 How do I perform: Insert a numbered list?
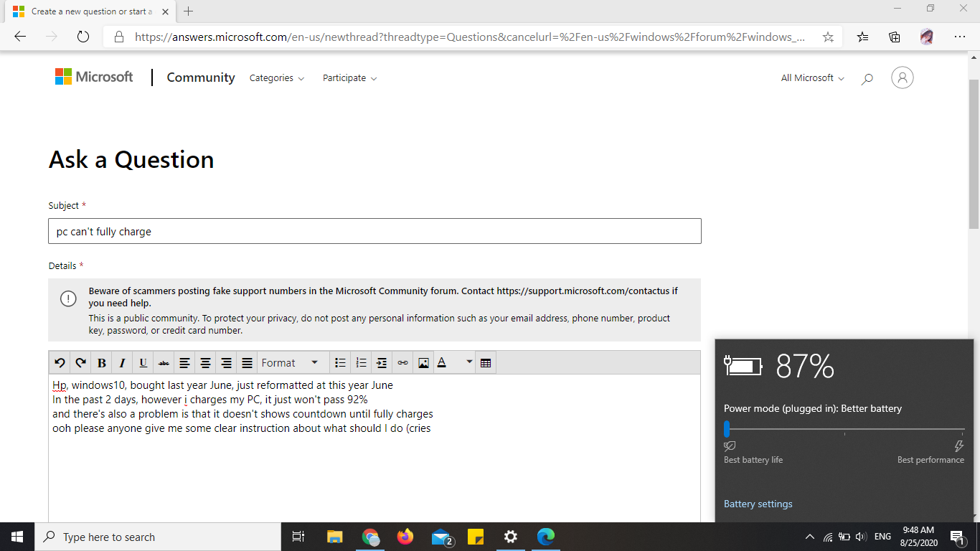click(362, 363)
